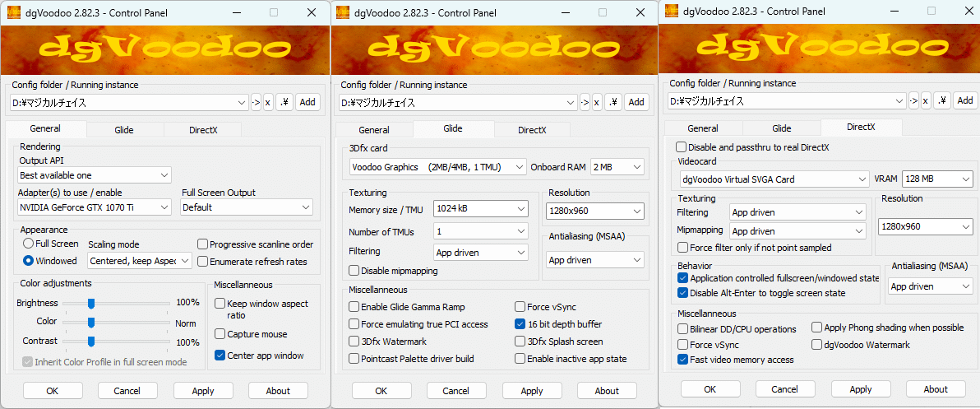This screenshot has height=409, width=980.
Task: Click dgVoodoo title bar icon in right window
Action: (x=671, y=10)
